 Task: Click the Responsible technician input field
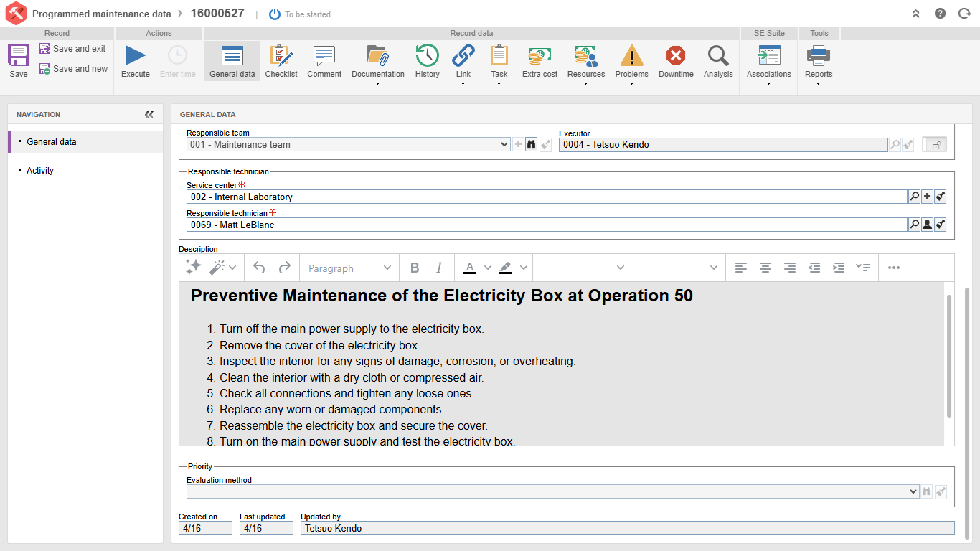(x=547, y=225)
